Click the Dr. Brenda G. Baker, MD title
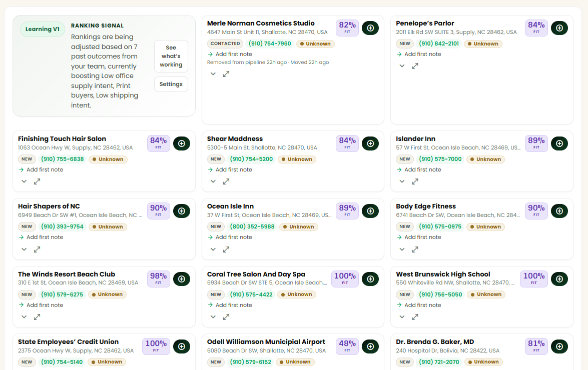 point(435,342)
